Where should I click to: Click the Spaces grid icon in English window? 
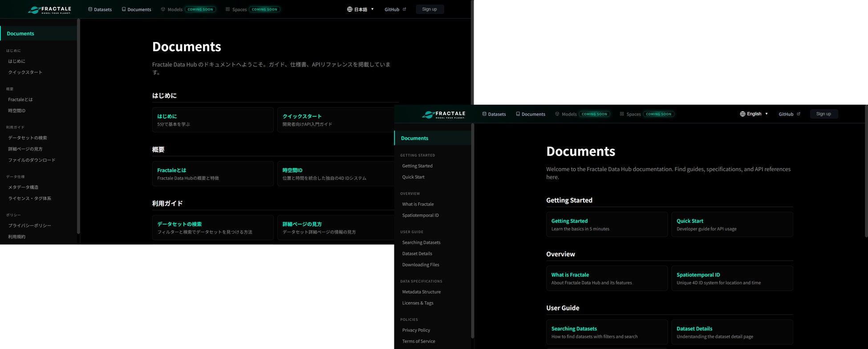tap(622, 114)
